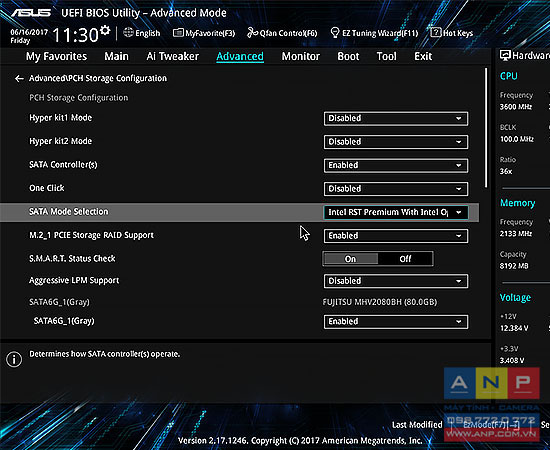Click the 100.0 MHz BCLK value
Viewport: 550px width, 450px height.
click(x=517, y=139)
